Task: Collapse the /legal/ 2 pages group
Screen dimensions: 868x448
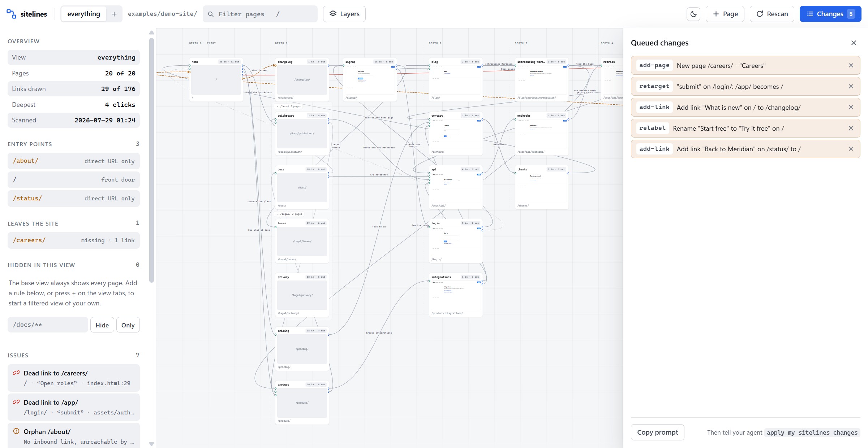Action: coord(278,214)
